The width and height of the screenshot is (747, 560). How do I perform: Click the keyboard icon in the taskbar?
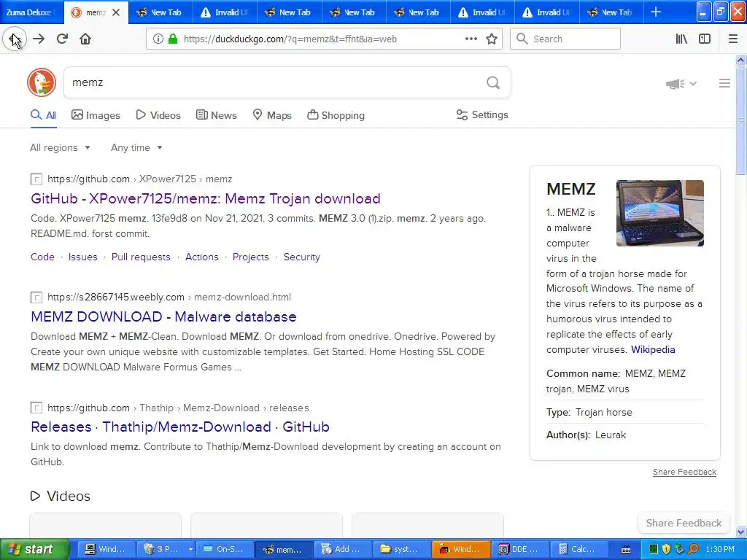click(626, 550)
